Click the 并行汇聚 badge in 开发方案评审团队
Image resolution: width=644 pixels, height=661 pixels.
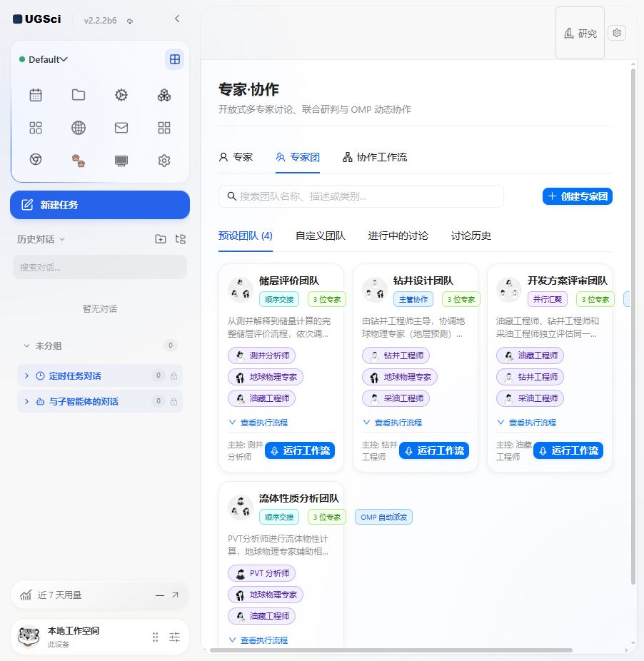(x=548, y=299)
